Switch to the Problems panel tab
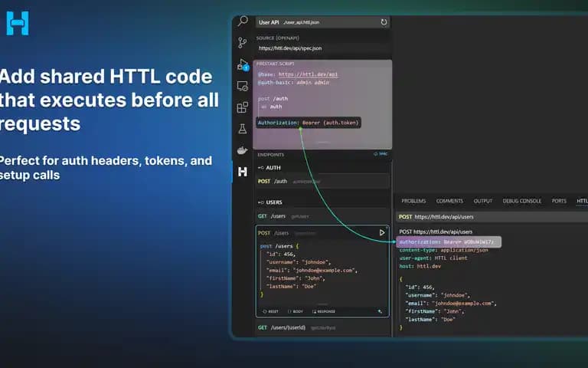Viewport: 588px width, 368px height. [x=413, y=202]
